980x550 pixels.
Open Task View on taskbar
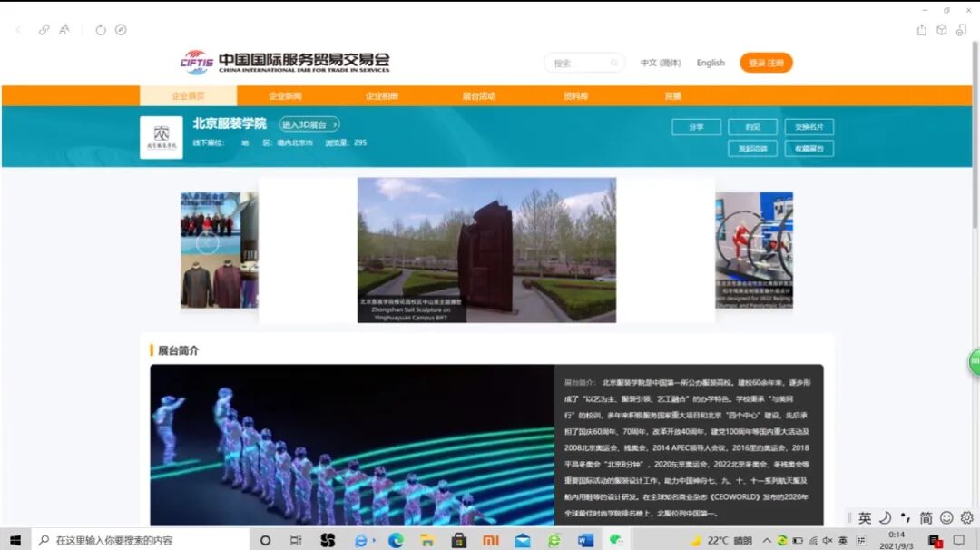pos(296,540)
